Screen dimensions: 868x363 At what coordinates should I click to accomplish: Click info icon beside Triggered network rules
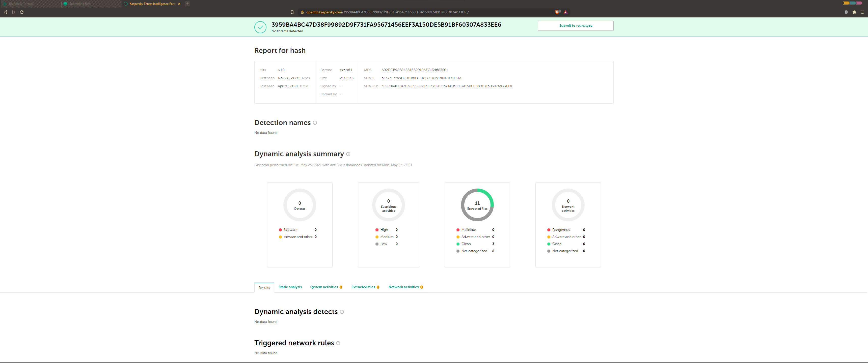[x=338, y=343]
